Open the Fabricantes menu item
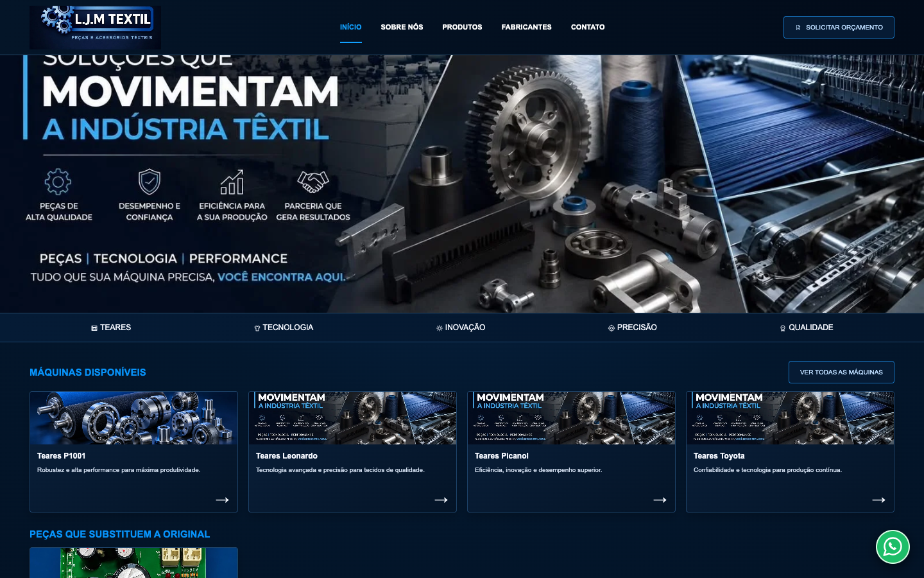 click(526, 27)
